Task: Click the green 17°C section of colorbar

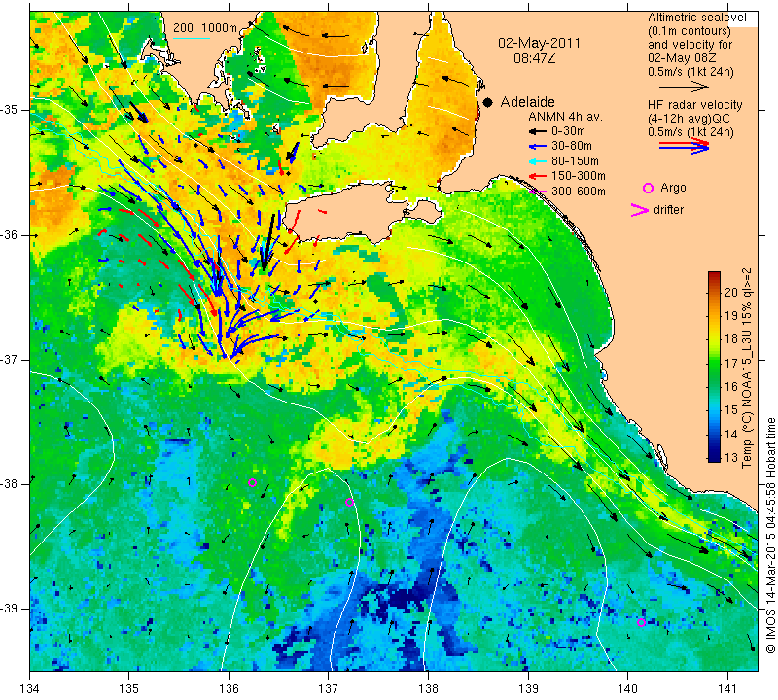Action: pos(714,363)
